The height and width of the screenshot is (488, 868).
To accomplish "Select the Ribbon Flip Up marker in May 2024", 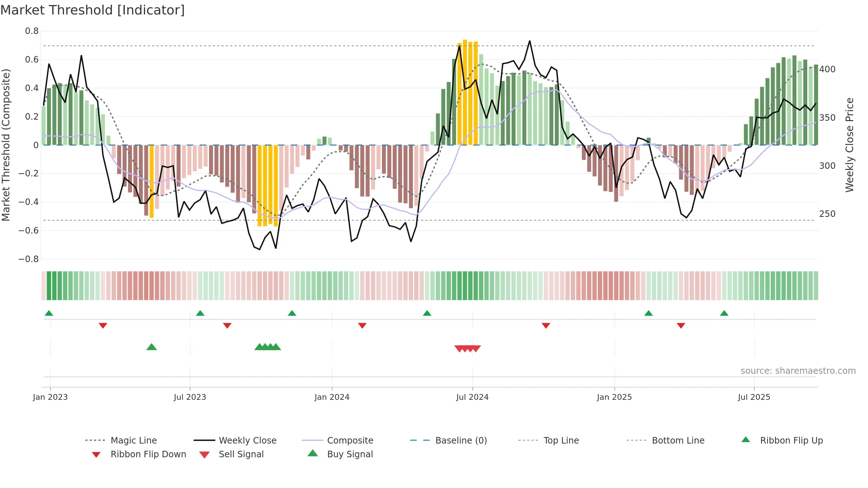I will click(427, 313).
